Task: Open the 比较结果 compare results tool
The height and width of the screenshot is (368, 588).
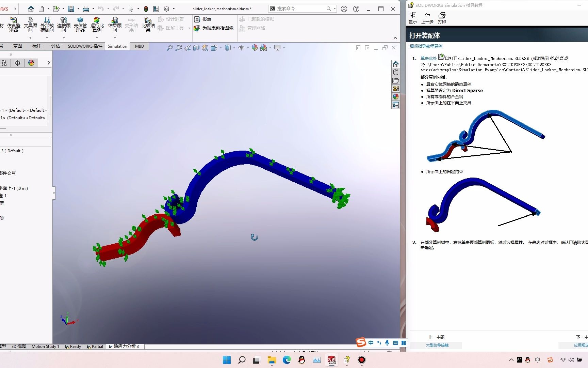Action: 148,25
